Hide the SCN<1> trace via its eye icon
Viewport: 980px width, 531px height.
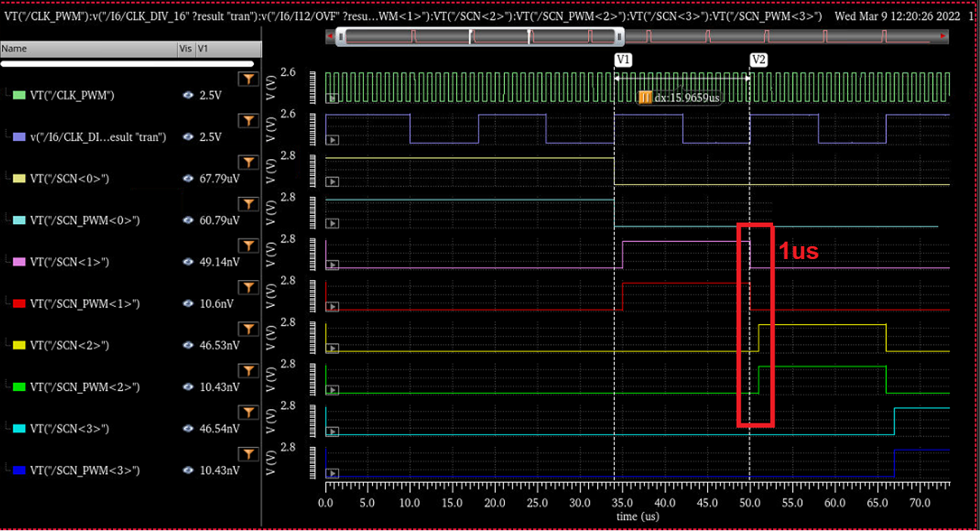click(x=188, y=262)
